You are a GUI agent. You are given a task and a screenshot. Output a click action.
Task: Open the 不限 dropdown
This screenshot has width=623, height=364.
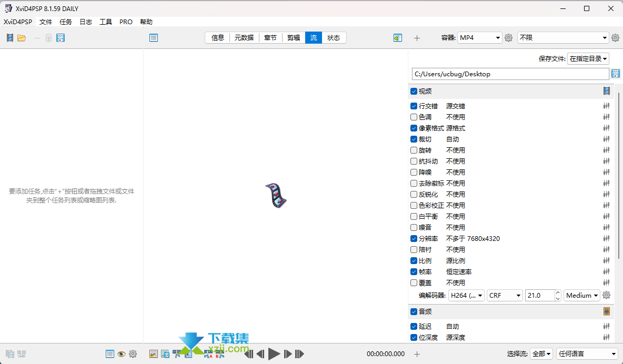click(x=563, y=38)
